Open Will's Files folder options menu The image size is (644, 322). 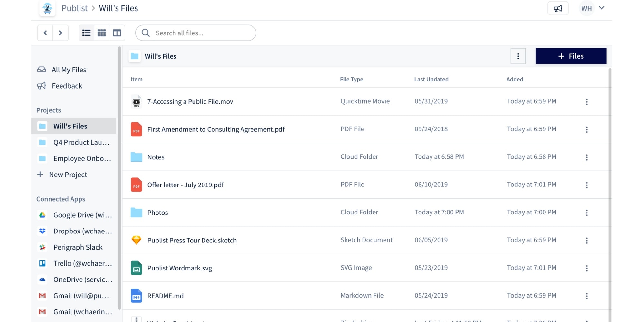(x=518, y=56)
